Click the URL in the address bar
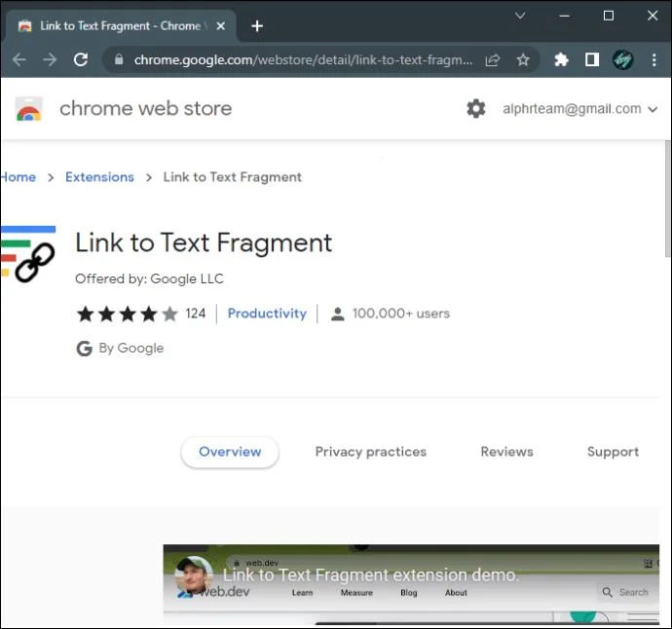672x629 pixels. pyautogui.click(x=303, y=60)
